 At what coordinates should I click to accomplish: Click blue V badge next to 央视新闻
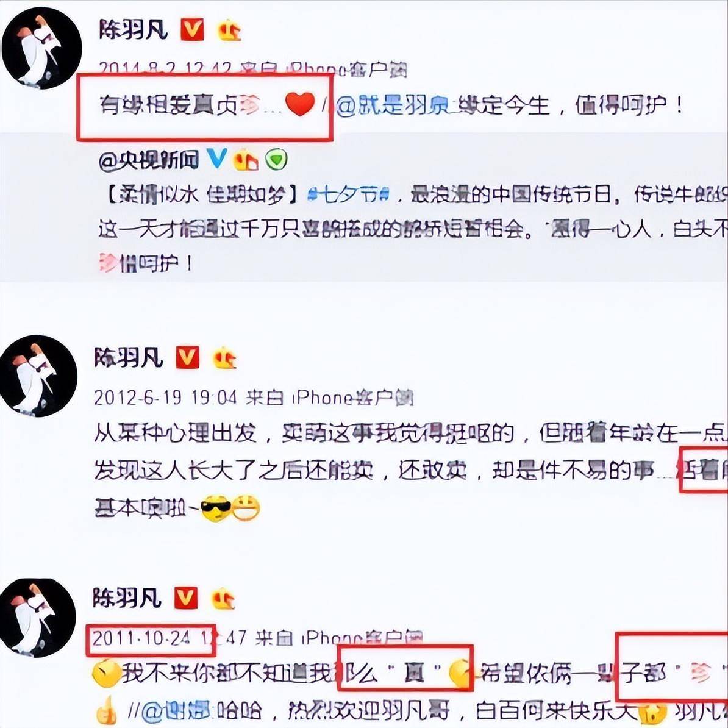click(216, 159)
